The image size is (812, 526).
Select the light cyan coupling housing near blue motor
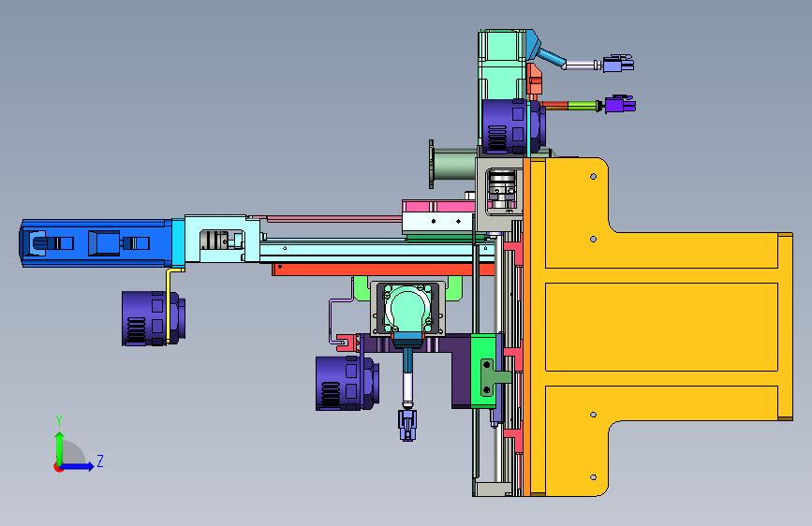(222, 239)
